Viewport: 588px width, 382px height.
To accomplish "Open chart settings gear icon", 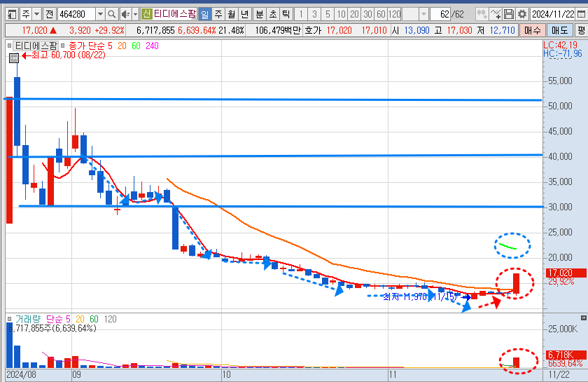I will (x=522, y=14).
